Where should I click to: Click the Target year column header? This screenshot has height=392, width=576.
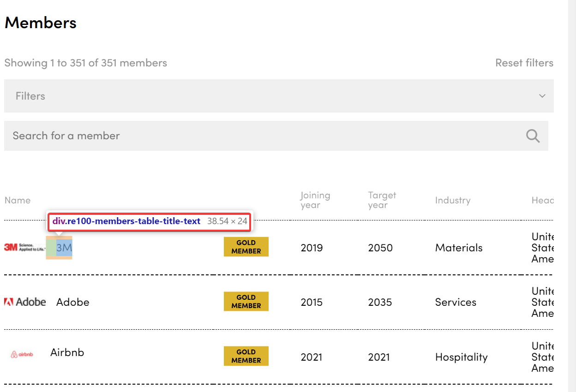pyautogui.click(x=382, y=200)
